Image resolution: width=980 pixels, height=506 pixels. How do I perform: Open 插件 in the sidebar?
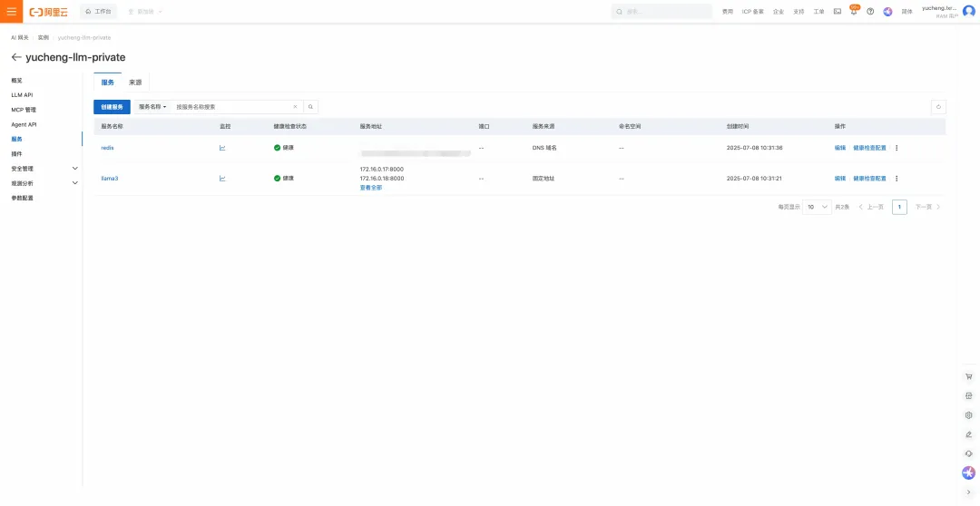coord(17,153)
